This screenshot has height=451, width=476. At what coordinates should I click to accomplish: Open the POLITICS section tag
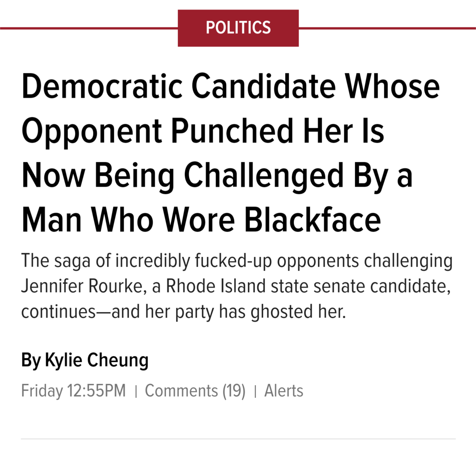[238, 28]
